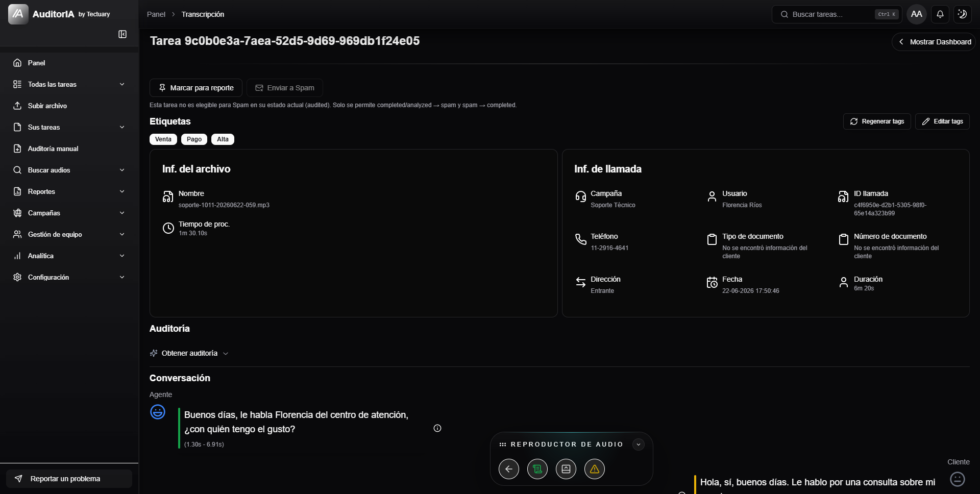The height and width of the screenshot is (494, 980).
Task: Open Auditoría manual in the sidebar
Action: [x=69, y=149]
